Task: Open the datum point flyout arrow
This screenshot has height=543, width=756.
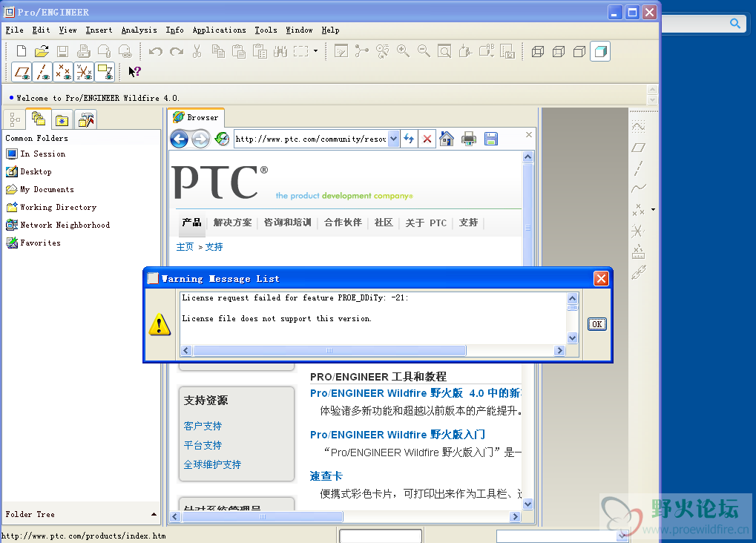Action: click(654, 209)
